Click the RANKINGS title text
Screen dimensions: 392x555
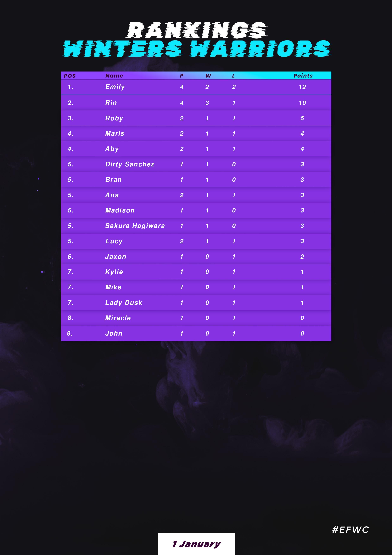pyautogui.click(x=196, y=31)
